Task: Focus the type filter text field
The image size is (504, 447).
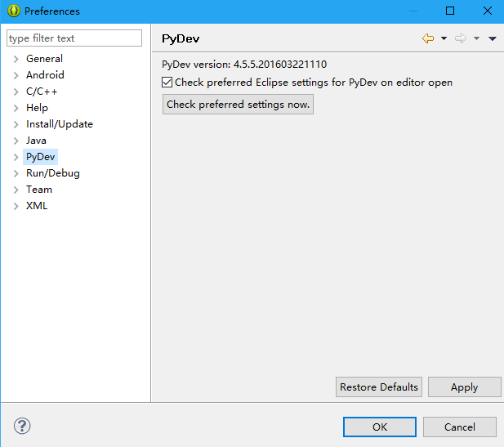Action: (74, 38)
